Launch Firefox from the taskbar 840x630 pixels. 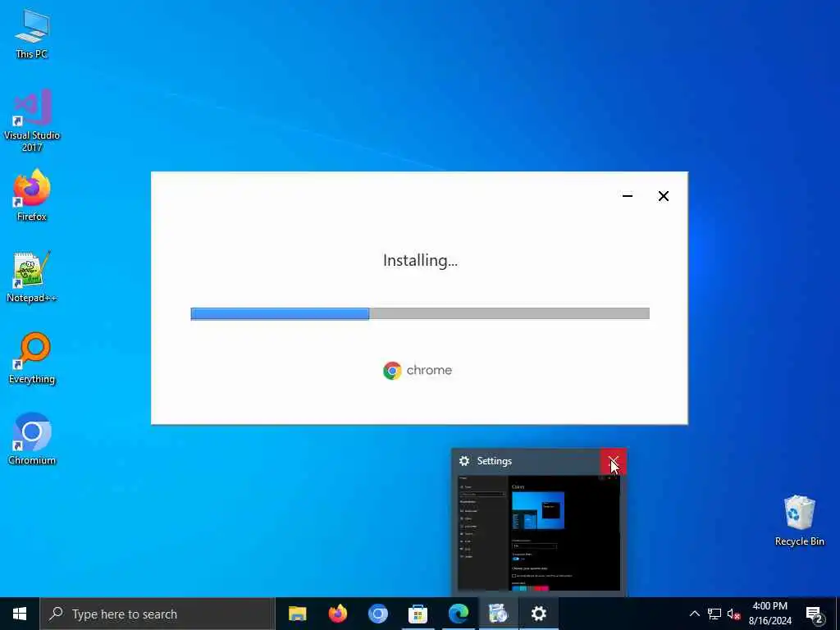tap(337, 614)
